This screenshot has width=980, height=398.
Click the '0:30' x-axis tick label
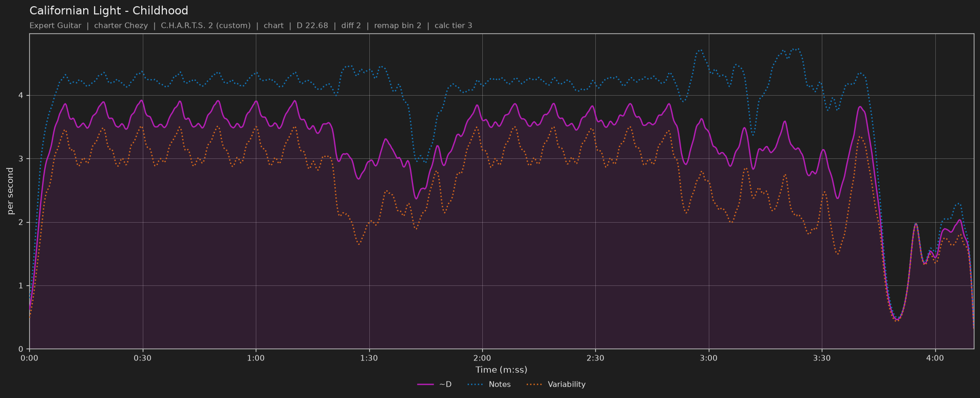143,358
